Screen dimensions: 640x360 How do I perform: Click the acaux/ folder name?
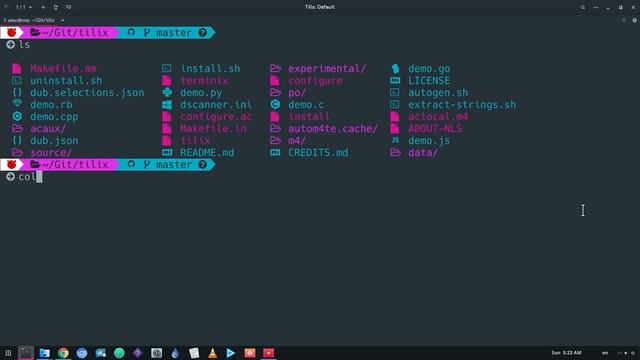(x=48, y=129)
